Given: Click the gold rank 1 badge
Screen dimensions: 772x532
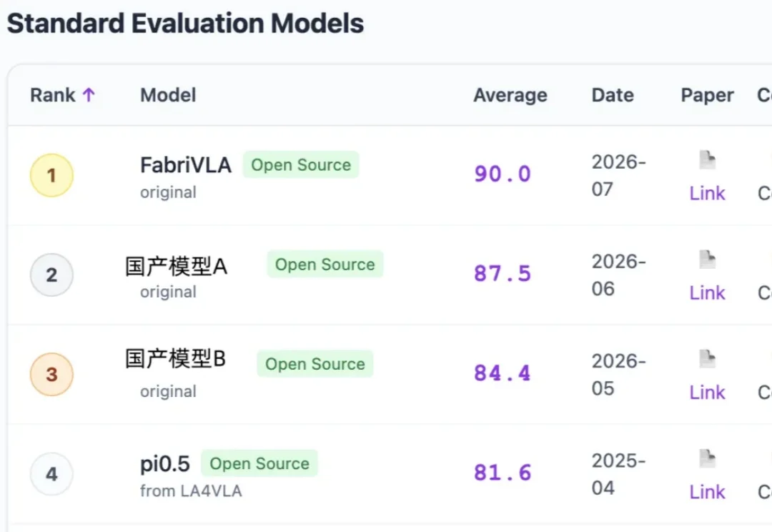Looking at the screenshot, I should 51,175.
